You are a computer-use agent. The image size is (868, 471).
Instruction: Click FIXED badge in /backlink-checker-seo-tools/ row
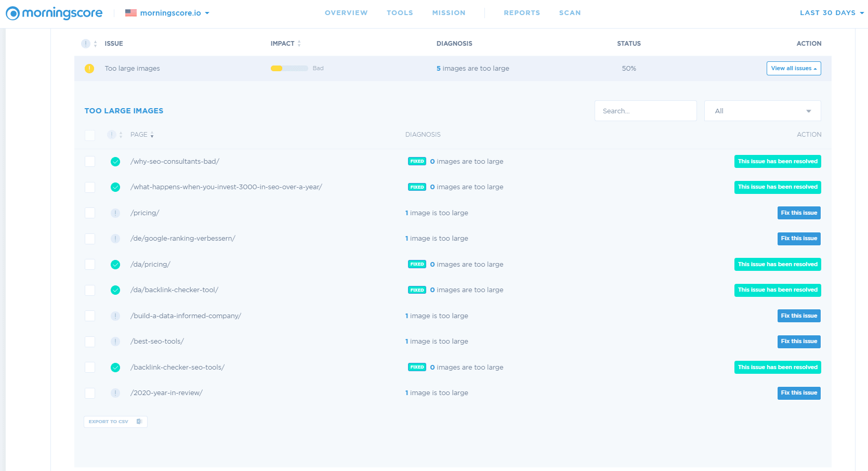(x=417, y=368)
